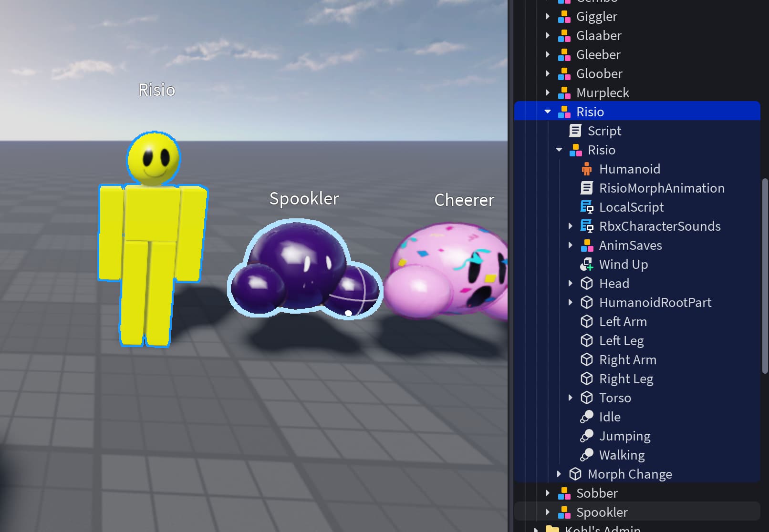769x532 pixels.
Task: Select the "Sobber" label
Action: click(597, 493)
